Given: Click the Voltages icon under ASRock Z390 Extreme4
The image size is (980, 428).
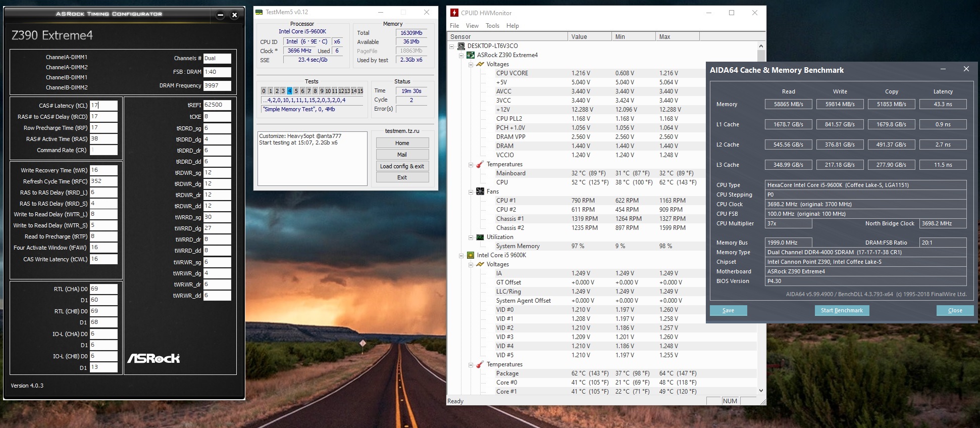Looking at the screenshot, I should click(x=480, y=64).
